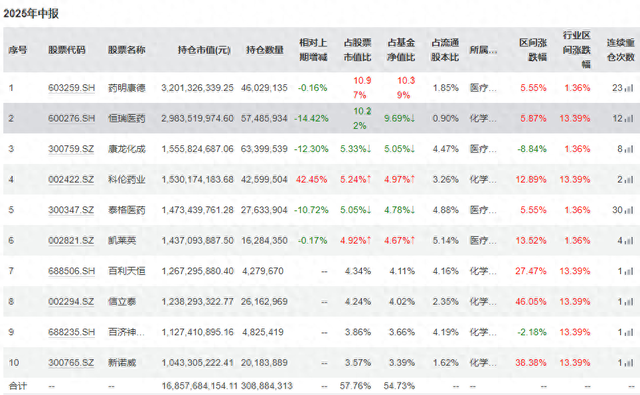Screen dimensions: 640x395
Task: Open stock code link 300759.SZ
Action: click(x=71, y=149)
